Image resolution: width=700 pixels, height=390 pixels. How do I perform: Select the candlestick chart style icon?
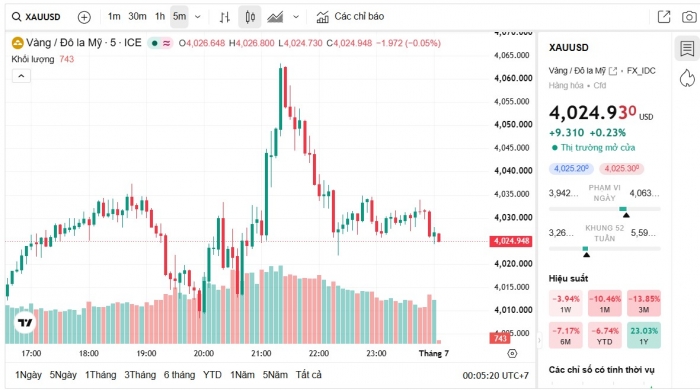[250, 17]
